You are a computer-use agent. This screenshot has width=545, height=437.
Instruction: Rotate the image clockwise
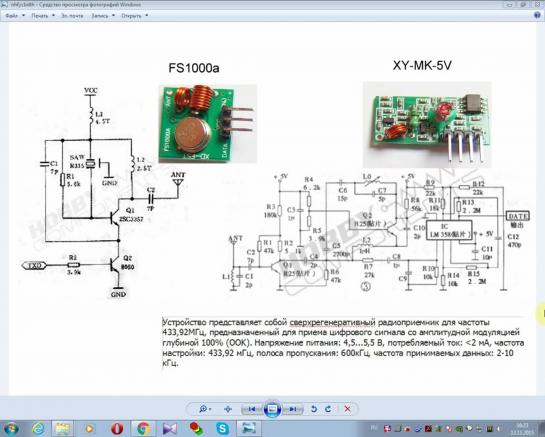click(x=328, y=409)
